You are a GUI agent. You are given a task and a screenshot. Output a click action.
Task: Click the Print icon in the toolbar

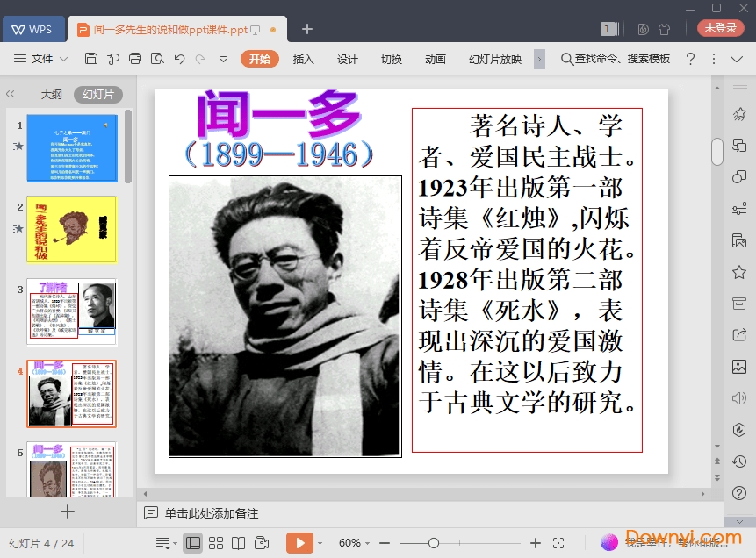pos(135,59)
